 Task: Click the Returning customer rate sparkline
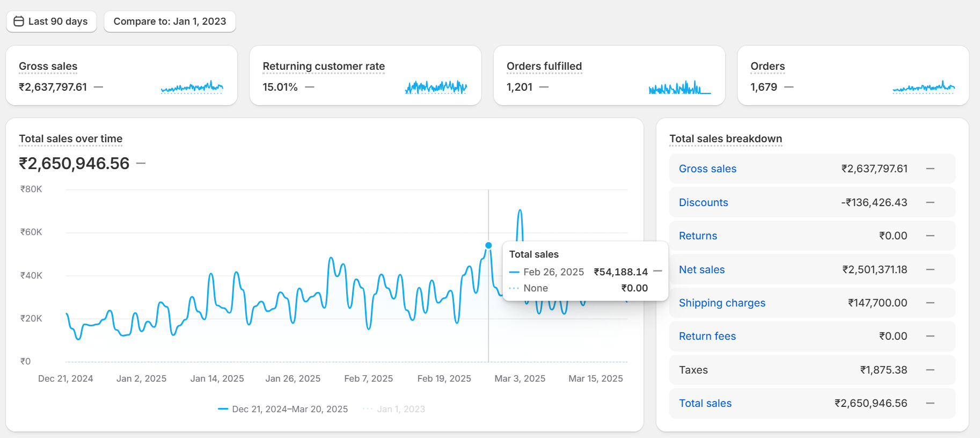(x=436, y=87)
